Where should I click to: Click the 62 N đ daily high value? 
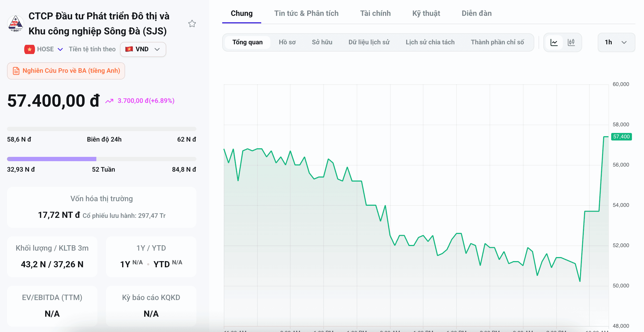coord(187,139)
